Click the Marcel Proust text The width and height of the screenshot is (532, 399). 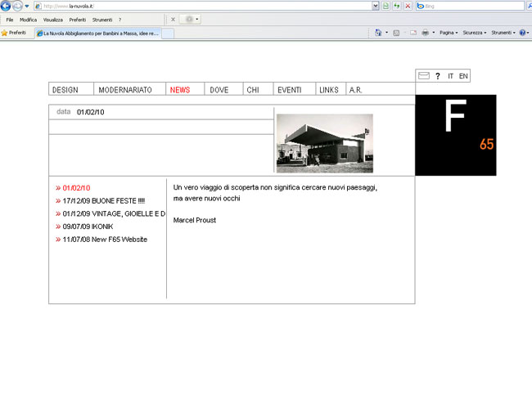pos(195,220)
